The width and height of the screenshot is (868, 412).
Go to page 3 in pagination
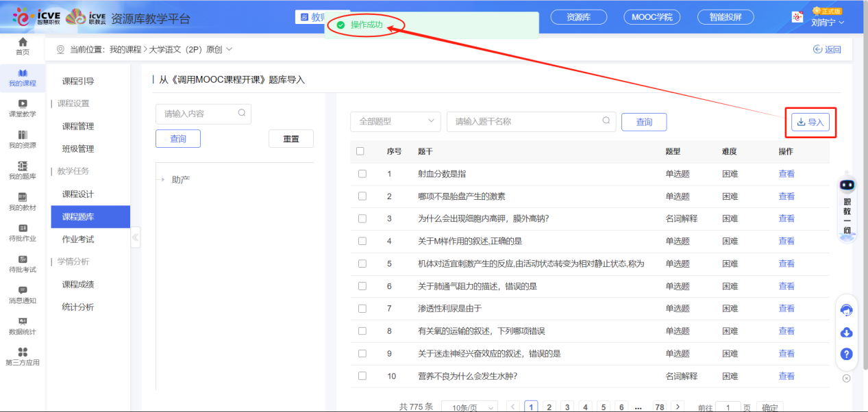(567, 407)
